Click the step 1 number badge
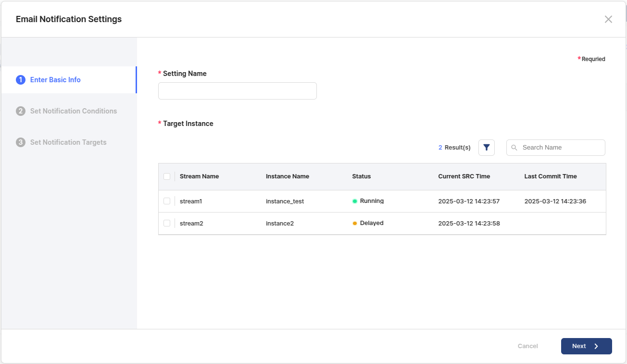 (21, 80)
